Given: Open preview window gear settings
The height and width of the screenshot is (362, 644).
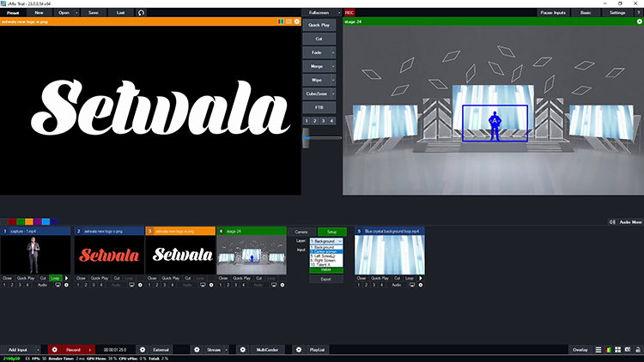Looking at the screenshot, I should 297,21.
